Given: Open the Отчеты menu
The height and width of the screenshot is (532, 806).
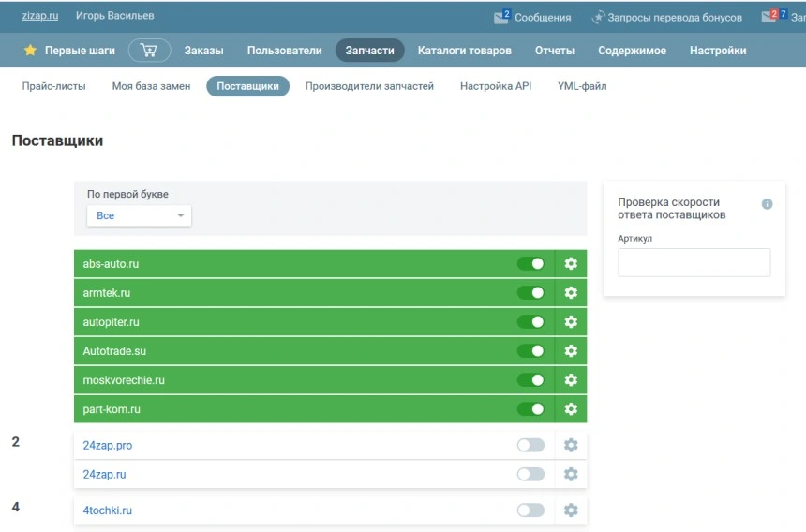Looking at the screenshot, I should [x=555, y=51].
